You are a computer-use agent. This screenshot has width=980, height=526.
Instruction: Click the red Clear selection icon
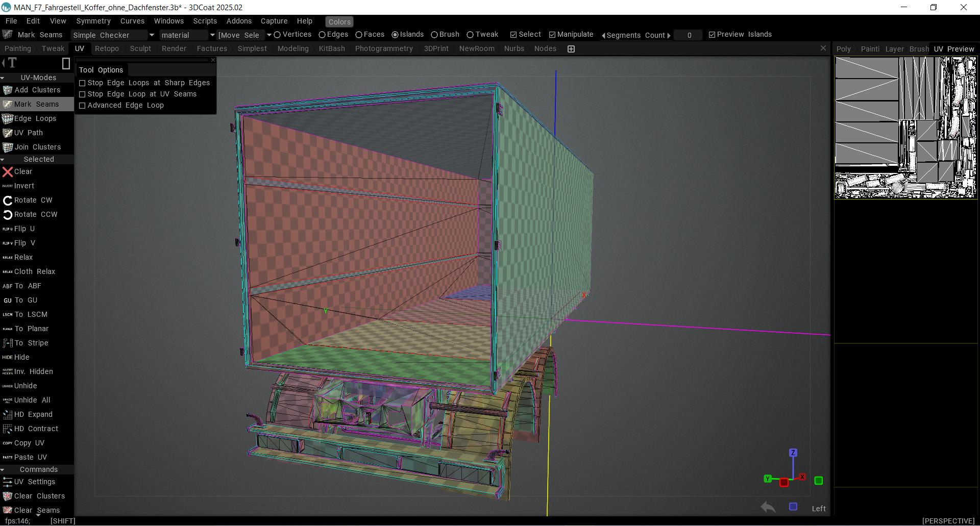click(x=7, y=172)
